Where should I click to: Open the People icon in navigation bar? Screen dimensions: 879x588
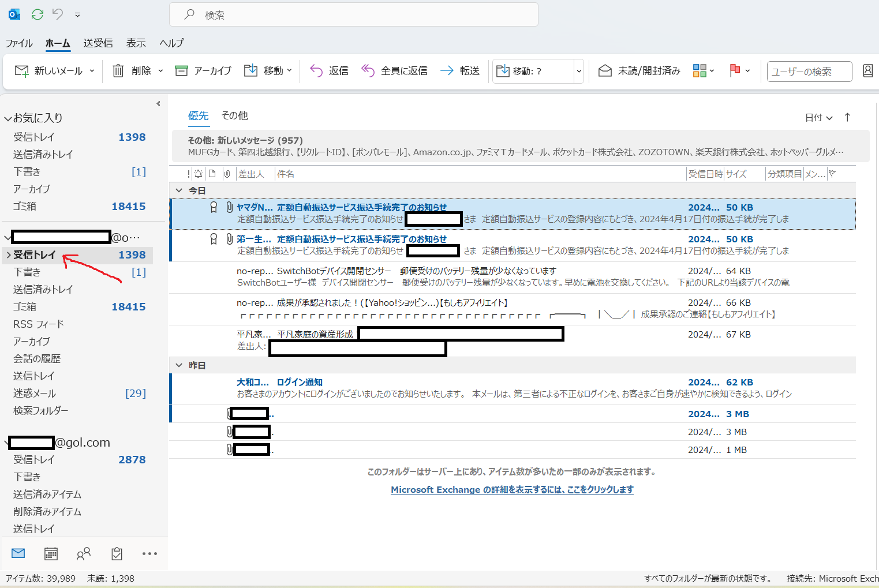[84, 553]
